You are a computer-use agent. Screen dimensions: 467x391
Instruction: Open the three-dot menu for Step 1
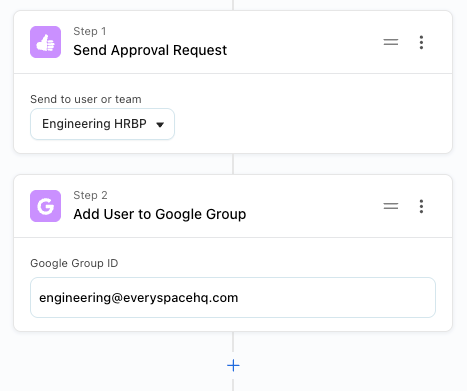421,42
